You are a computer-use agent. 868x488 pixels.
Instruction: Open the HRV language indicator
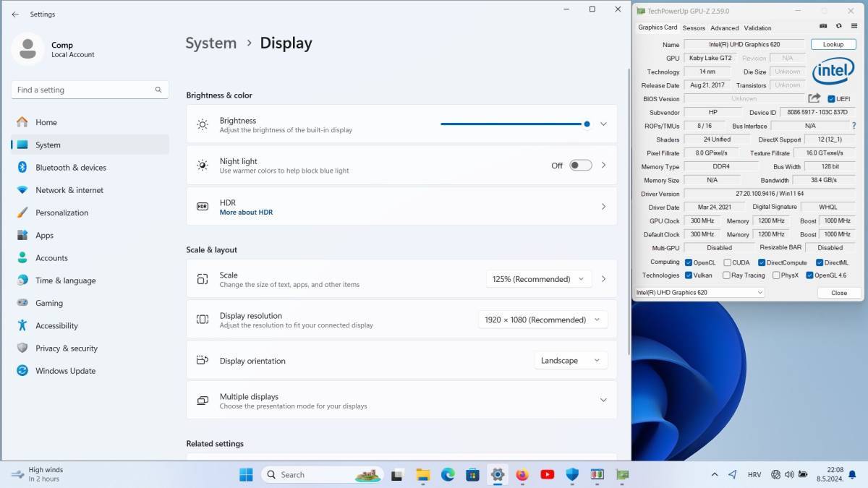(x=754, y=475)
